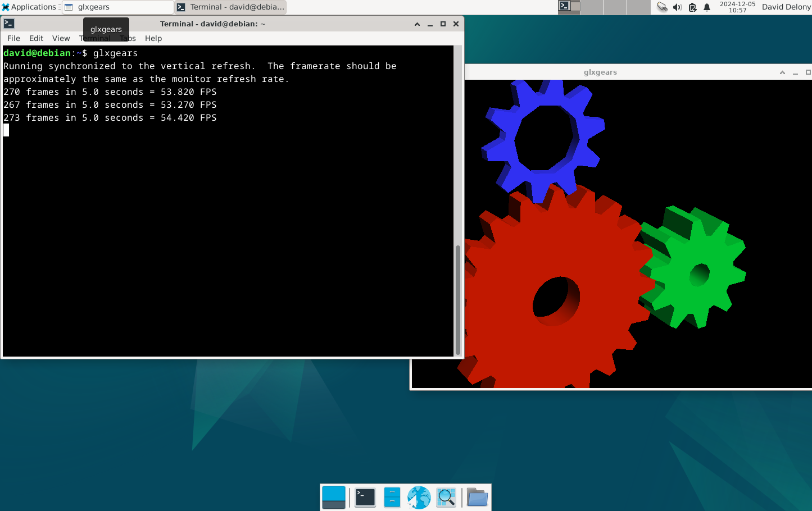The image size is (812, 511).
Task: Close the Terminal window
Action: click(456, 24)
